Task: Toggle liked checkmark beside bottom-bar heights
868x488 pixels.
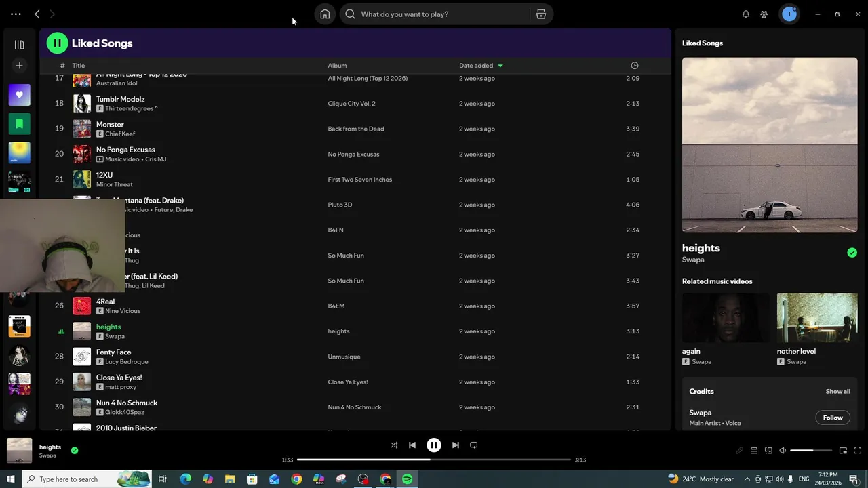Action: [x=75, y=450]
